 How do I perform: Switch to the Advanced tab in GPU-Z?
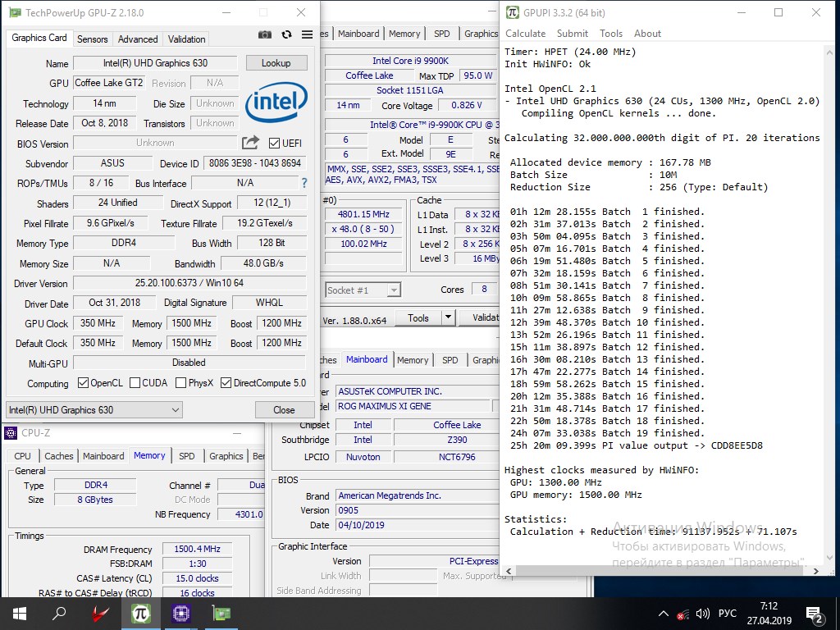click(x=138, y=39)
